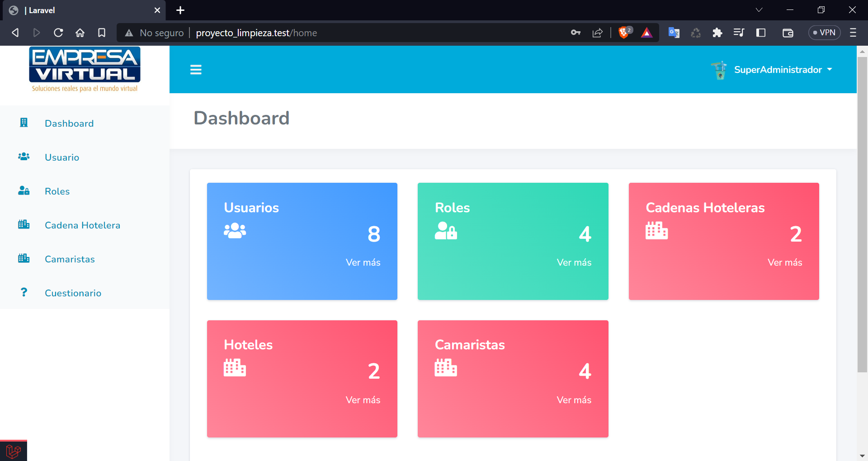Click the Cuestionario question mark icon
Screen dimensions: 868x461
(24, 292)
